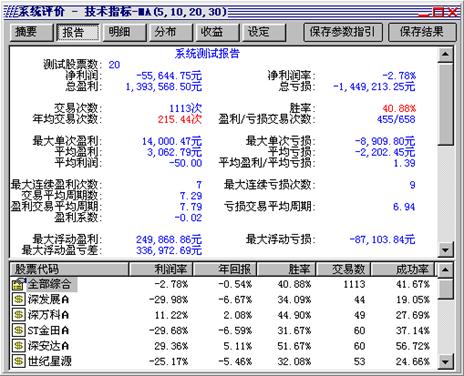Click the red value 215.44次

(180, 119)
